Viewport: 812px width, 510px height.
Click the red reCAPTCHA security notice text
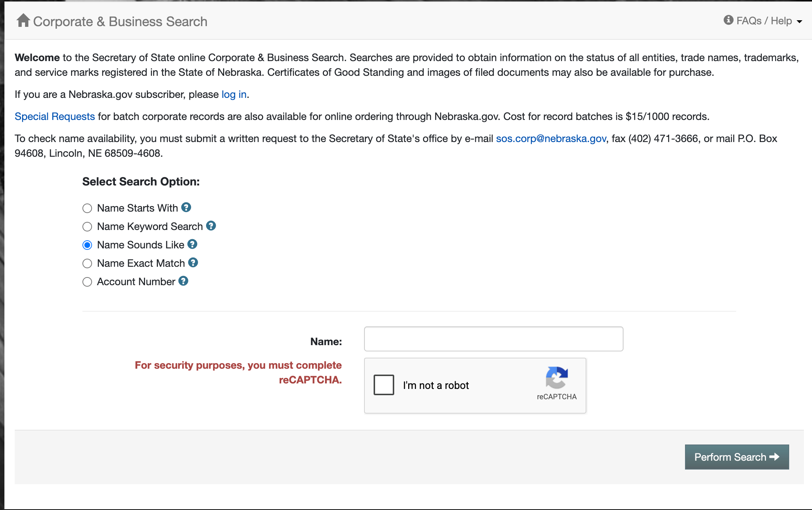238,372
